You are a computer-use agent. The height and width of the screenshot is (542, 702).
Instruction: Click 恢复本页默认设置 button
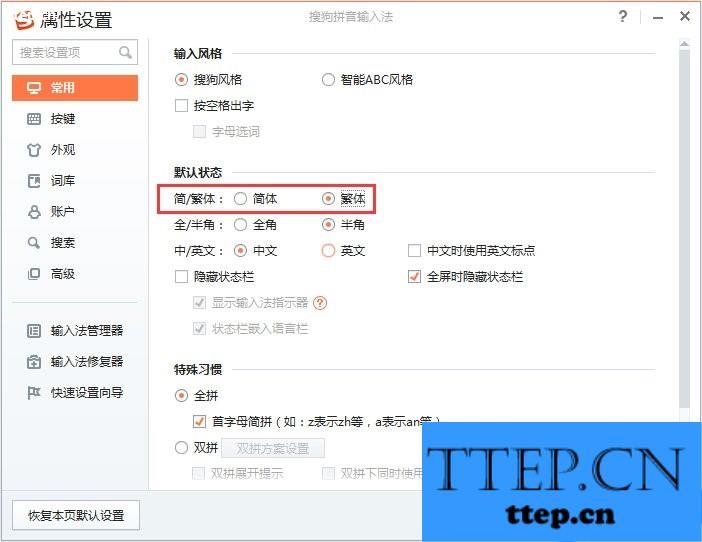coord(76,515)
